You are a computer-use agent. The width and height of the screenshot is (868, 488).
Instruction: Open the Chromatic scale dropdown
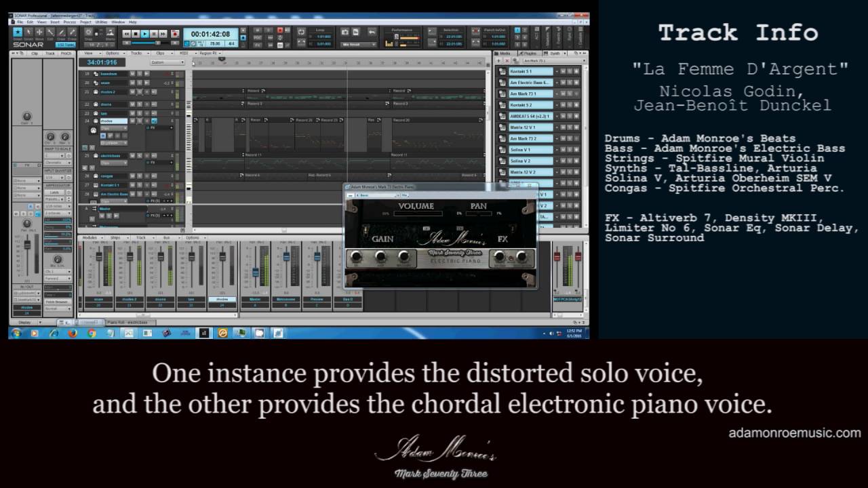(x=58, y=163)
